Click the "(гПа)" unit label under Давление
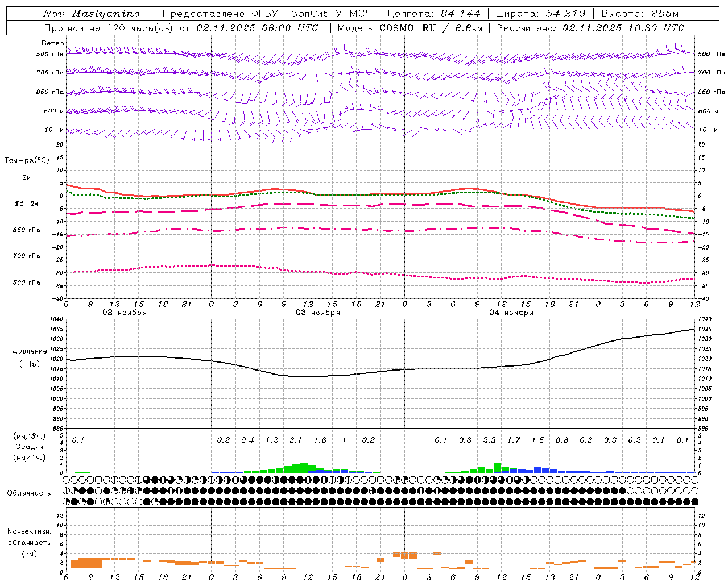 (30, 364)
